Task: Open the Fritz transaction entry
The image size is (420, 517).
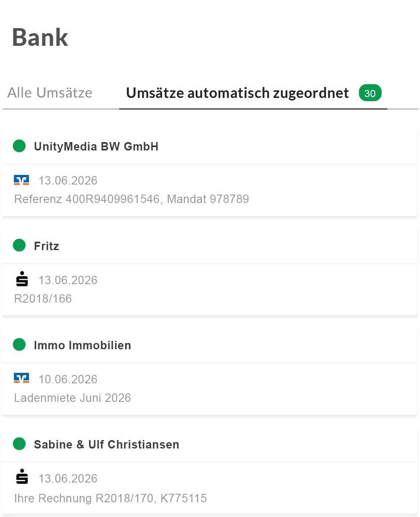Action: point(47,246)
